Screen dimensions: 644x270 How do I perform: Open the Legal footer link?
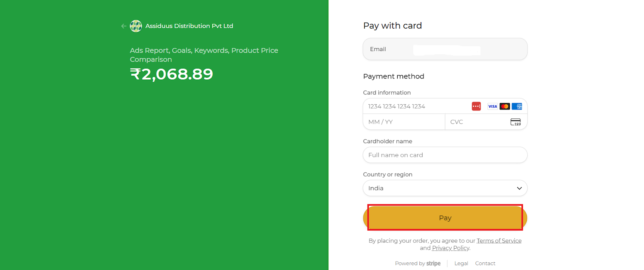[461, 264]
